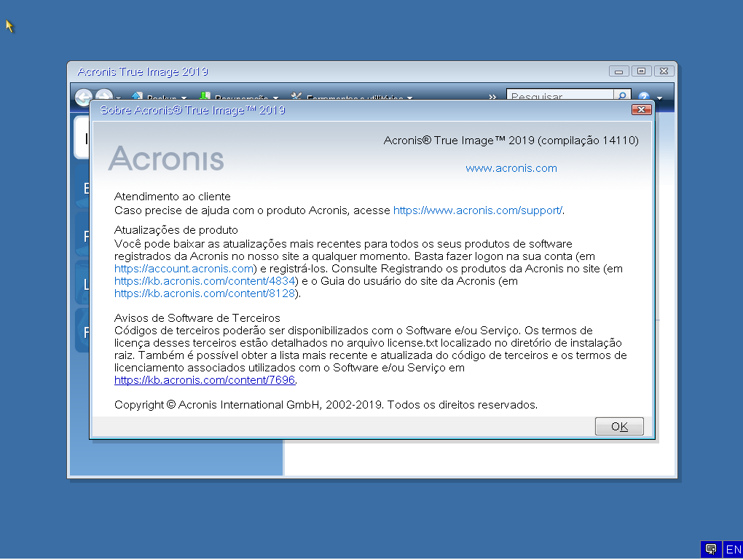Click the version text 'compilação 14110'
The image size is (743, 560).
tap(588, 141)
